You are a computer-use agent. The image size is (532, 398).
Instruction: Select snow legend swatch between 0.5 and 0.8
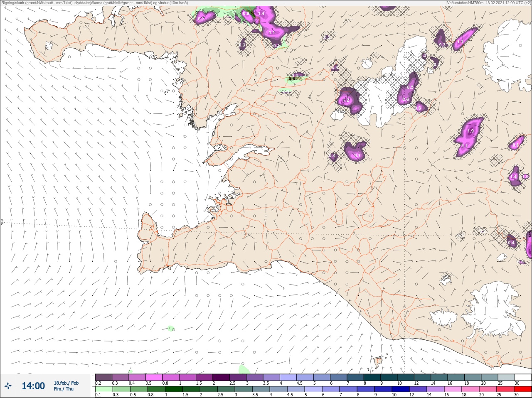click(x=154, y=377)
